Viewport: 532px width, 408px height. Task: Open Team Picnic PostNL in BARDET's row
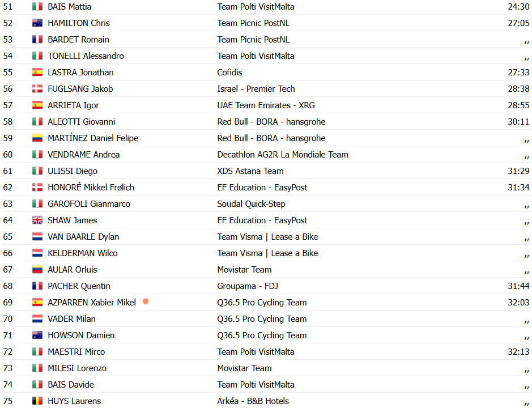click(x=253, y=39)
